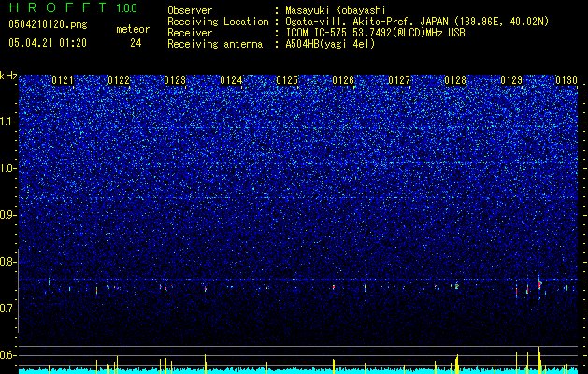The image size is (588, 374).
Task: Click the 0.8 kHz axis label
Action: [x=8, y=262]
